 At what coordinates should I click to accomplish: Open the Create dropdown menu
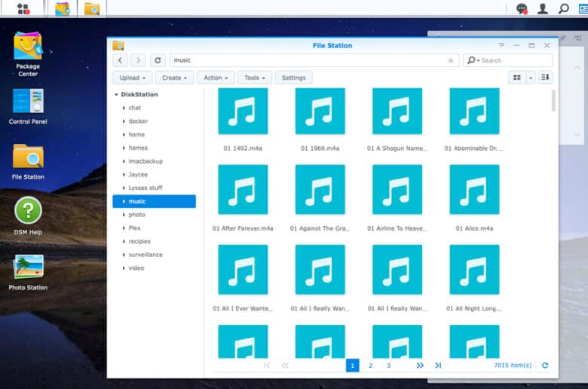click(174, 78)
